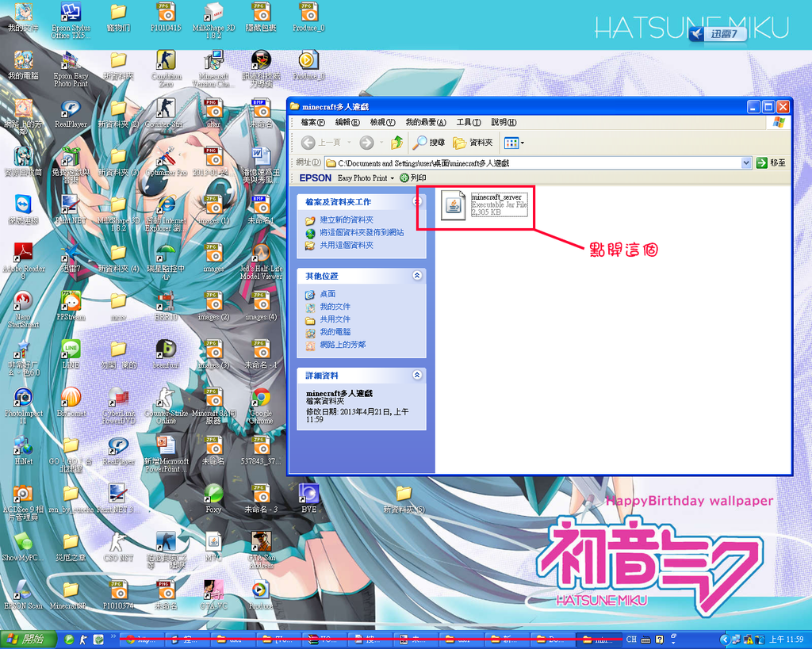Click the Explorer address path field
Image resolution: width=812 pixels, height=649 pixels.
coord(538,163)
